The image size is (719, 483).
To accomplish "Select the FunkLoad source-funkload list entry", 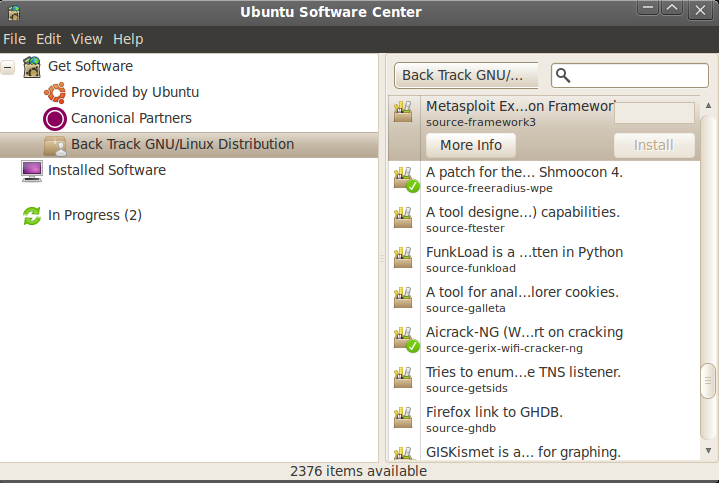I will (x=524, y=259).
